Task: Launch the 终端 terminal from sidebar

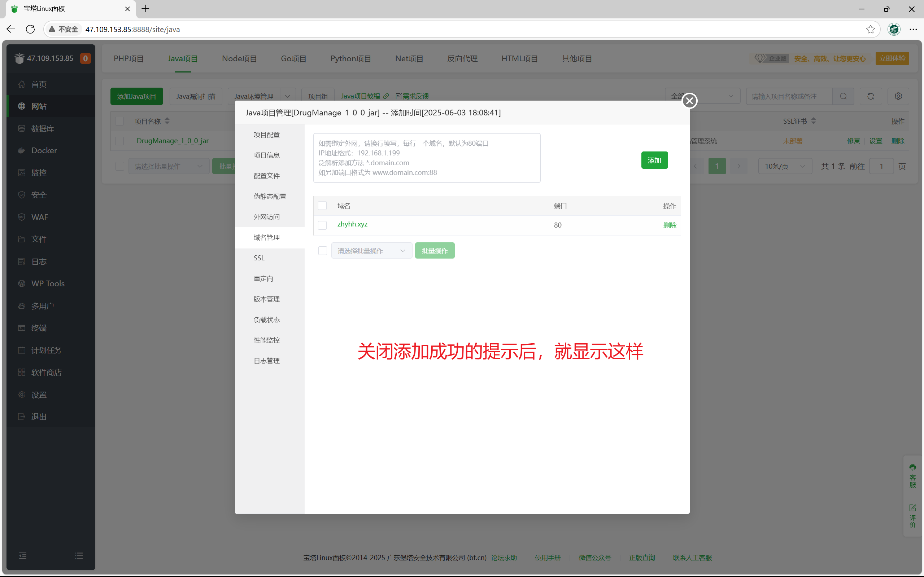Action: click(x=39, y=328)
